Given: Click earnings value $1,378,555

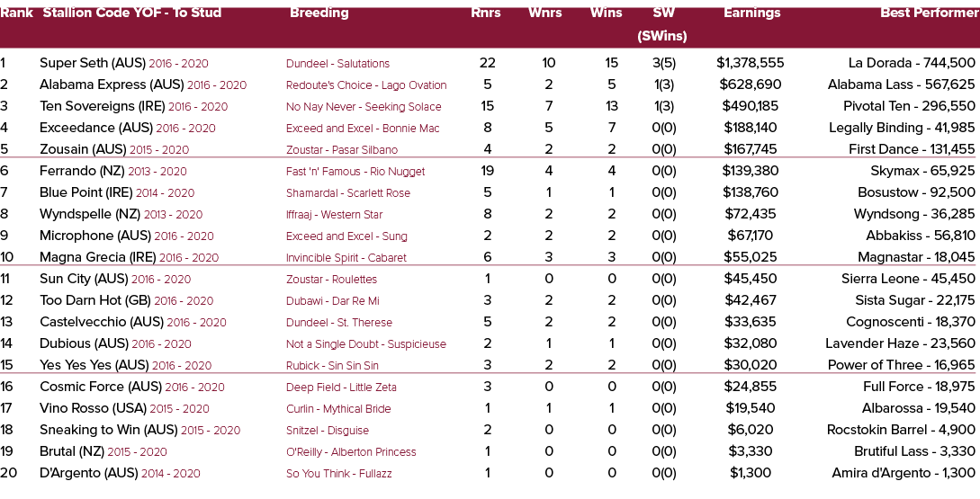Looking at the screenshot, I should (x=750, y=63).
